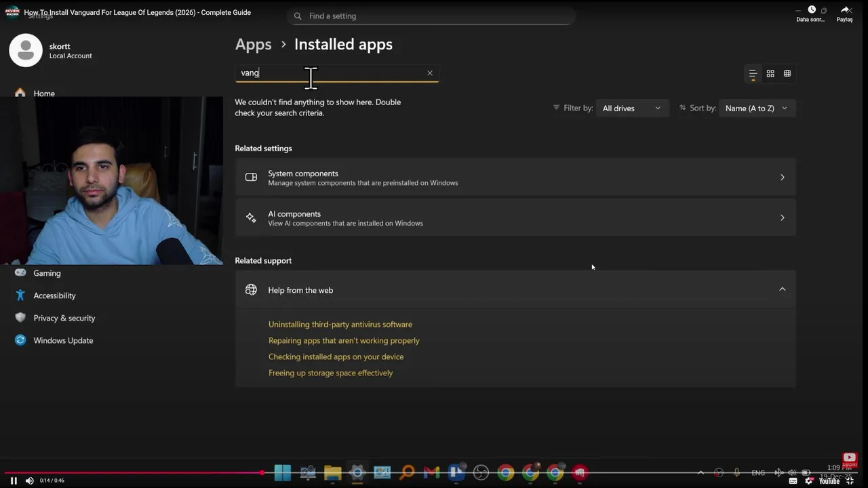Open video player settings gear
The height and width of the screenshot is (488, 868).
tap(809, 481)
